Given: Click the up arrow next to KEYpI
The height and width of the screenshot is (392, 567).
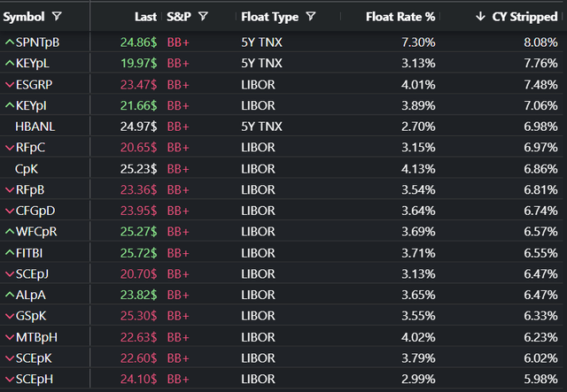Looking at the screenshot, I should [10, 105].
